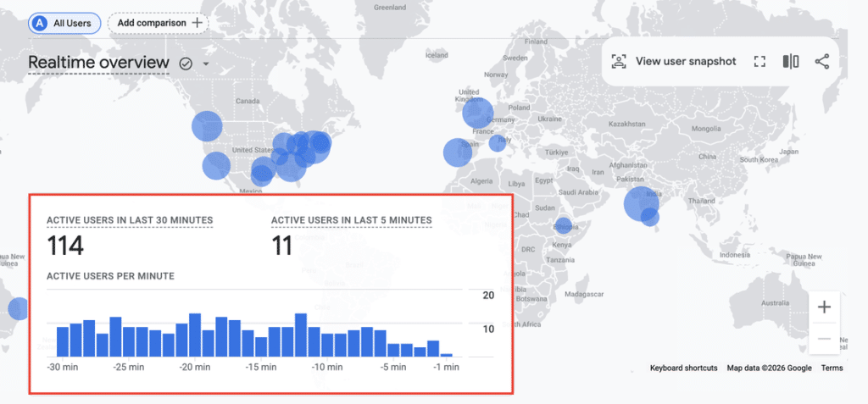Viewport: 868px width, 404px height.
Task: Click the user snapshot person icon
Action: coord(618,62)
